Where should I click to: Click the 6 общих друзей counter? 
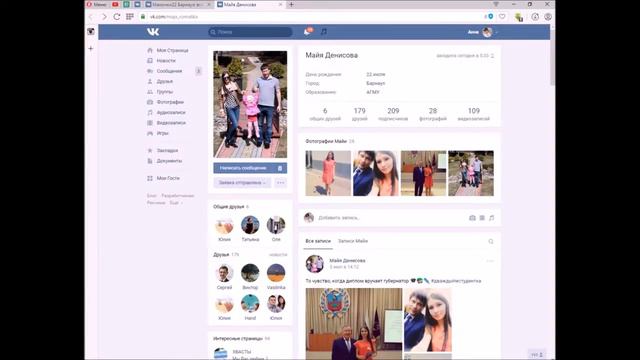coord(325,114)
